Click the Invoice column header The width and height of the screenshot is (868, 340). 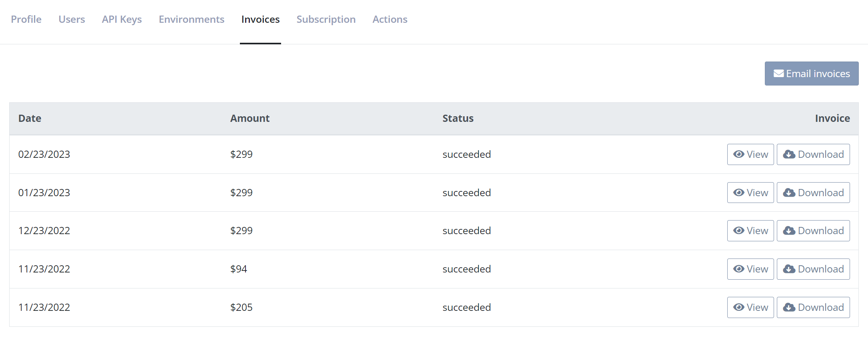[832, 118]
